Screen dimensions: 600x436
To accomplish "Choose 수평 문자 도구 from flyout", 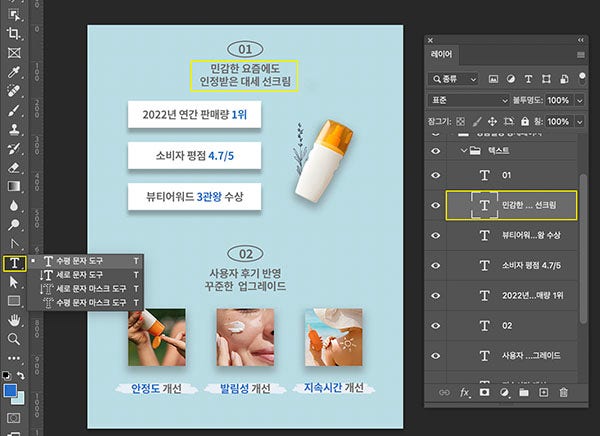I will tap(86, 261).
